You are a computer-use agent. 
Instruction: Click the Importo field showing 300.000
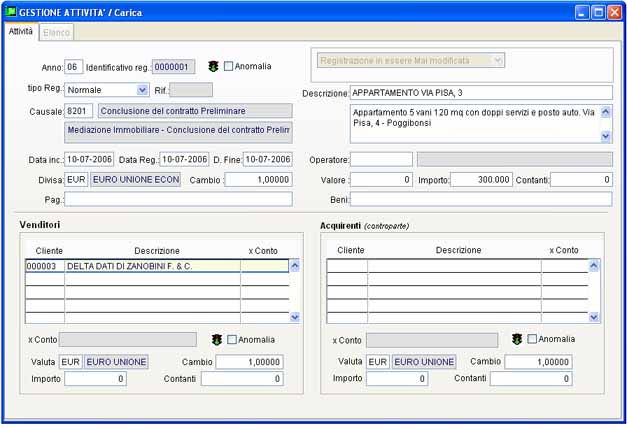(x=481, y=180)
